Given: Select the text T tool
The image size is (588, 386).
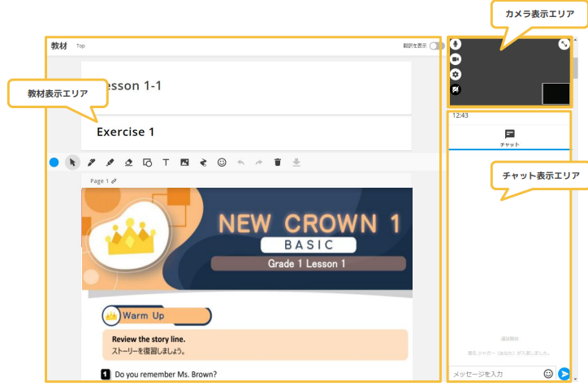Looking at the screenshot, I should coord(166,163).
